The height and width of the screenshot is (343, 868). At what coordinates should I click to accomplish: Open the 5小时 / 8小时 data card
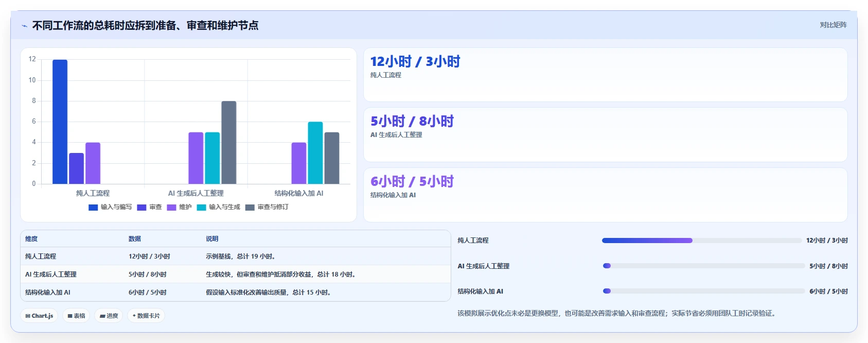point(605,134)
